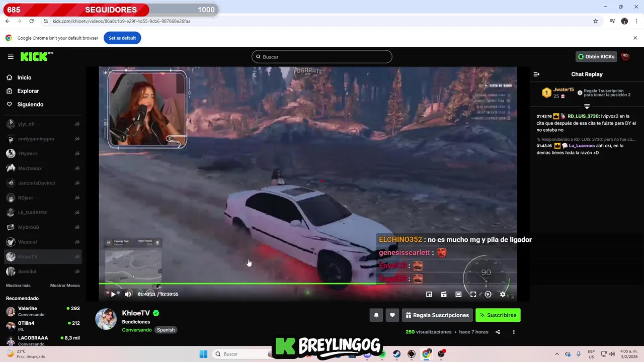This screenshot has height=362, width=644.
Task: Open the followed channel RDjavi
Action: tap(43, 198)
